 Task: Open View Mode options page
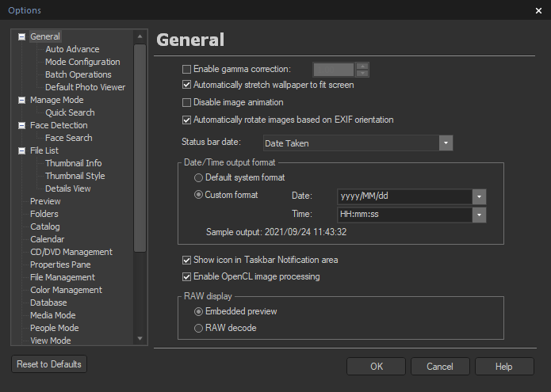point(51,341)
